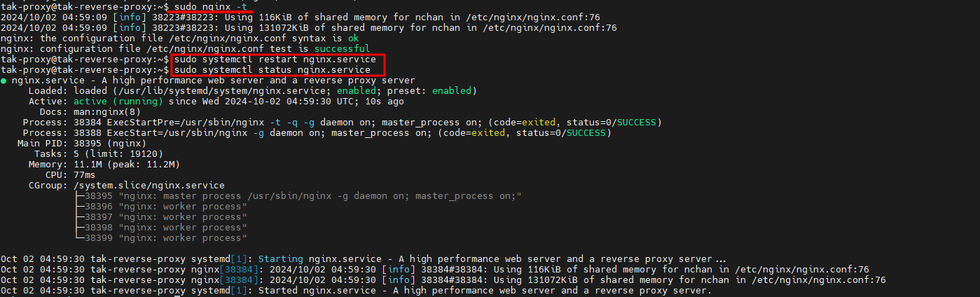Click 'SUCCESS' in the ExecStart process line
This screenshot has height=297, width=980.
tap(586, 133)
